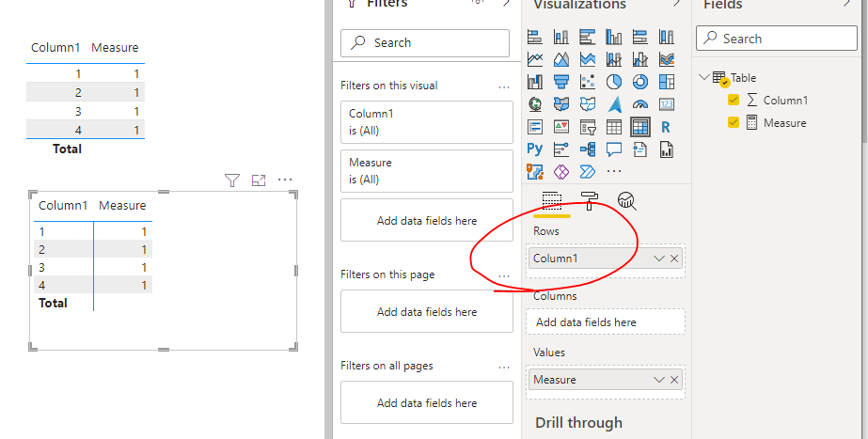Select the Smart narrative visual
868x439 pixels.
pyautogui.click(x=640, y=149)
